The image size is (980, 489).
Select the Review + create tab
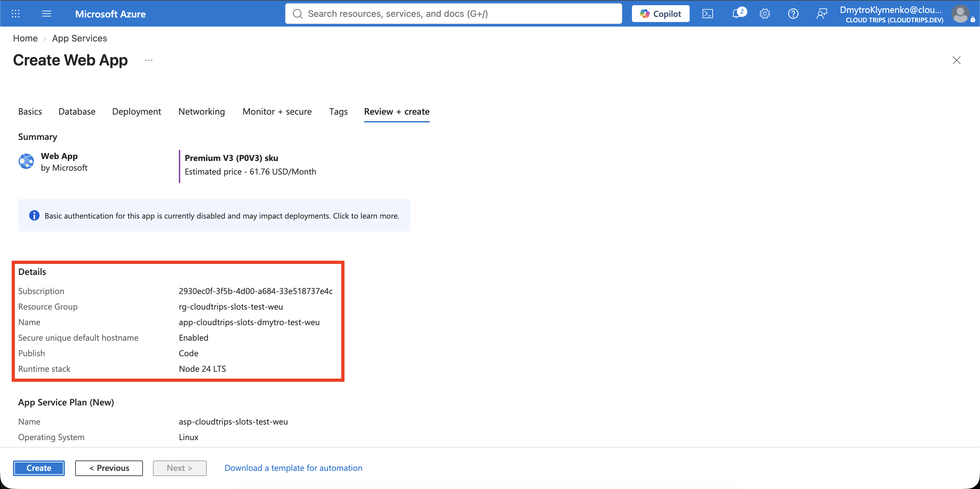click(397, 111)
